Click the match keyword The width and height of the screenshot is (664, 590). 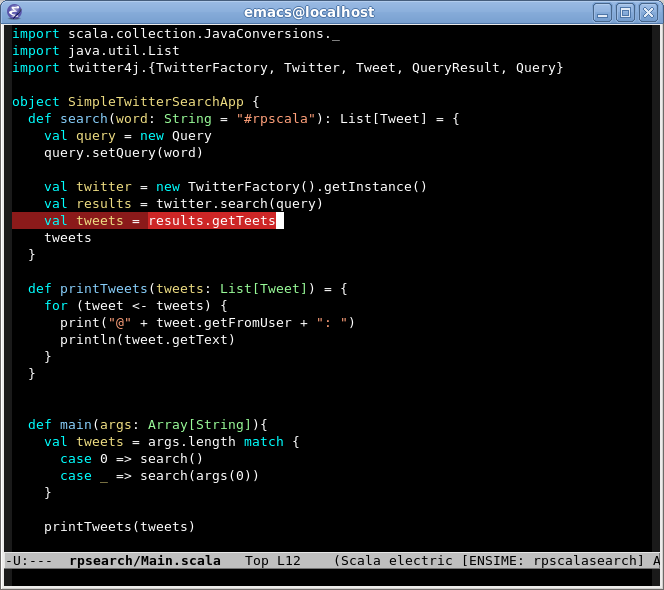point(263,442)
